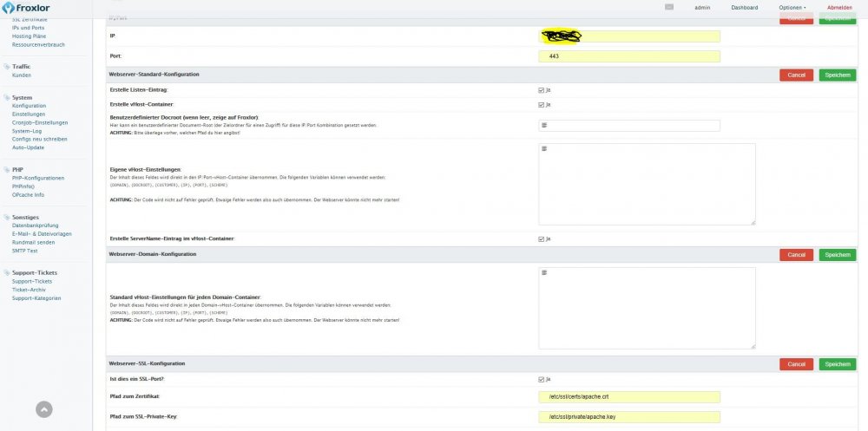Toggle the 'Ist dies ein SSL-Port?' checkbox
The height and width of the screenshot is (431, 868).
(541, 380)
